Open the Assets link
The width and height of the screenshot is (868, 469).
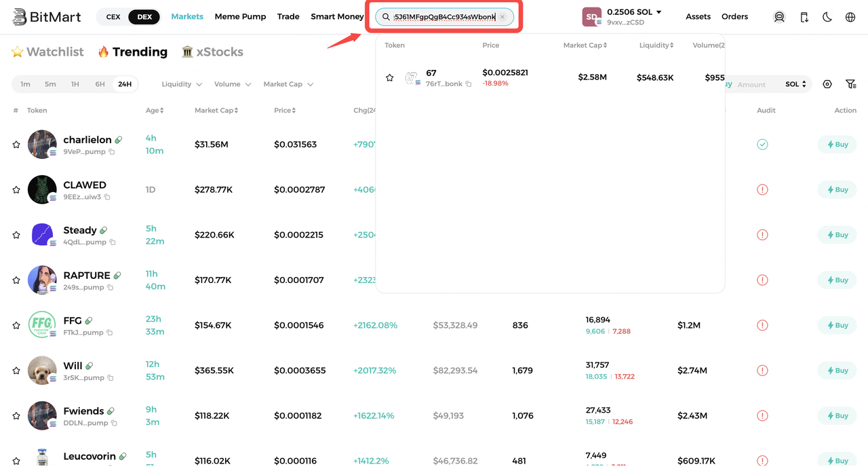(x=698, y=17)
